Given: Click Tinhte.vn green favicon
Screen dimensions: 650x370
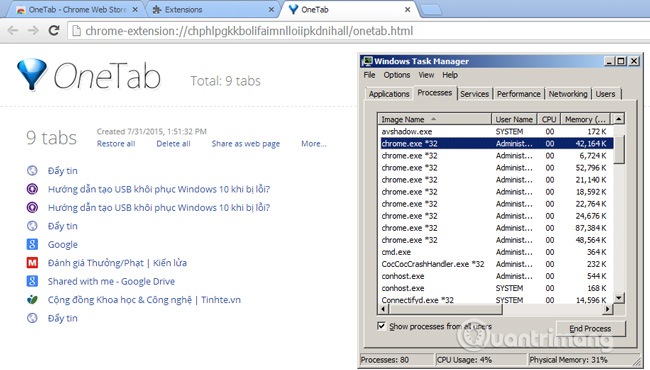Looking at the screenshot, I should 32,300.
